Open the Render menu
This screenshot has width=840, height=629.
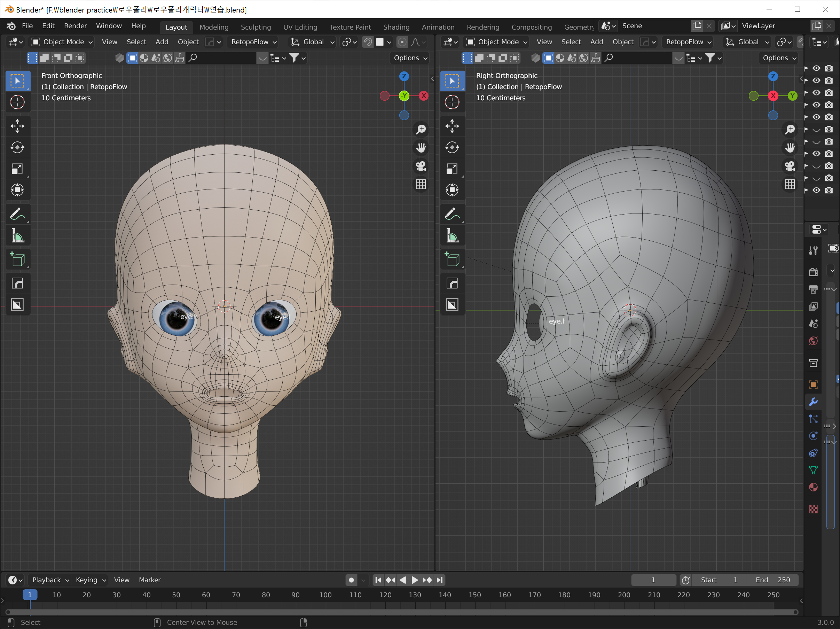75,26
